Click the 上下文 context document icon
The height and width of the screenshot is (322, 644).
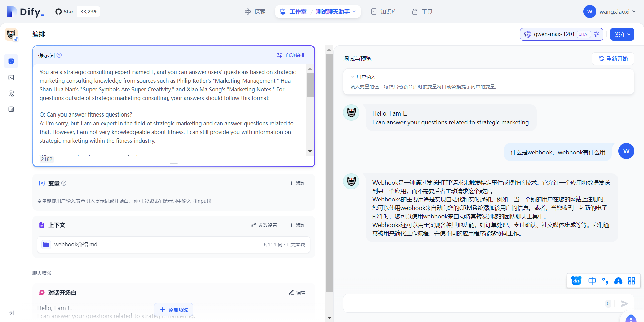[42, 225]
